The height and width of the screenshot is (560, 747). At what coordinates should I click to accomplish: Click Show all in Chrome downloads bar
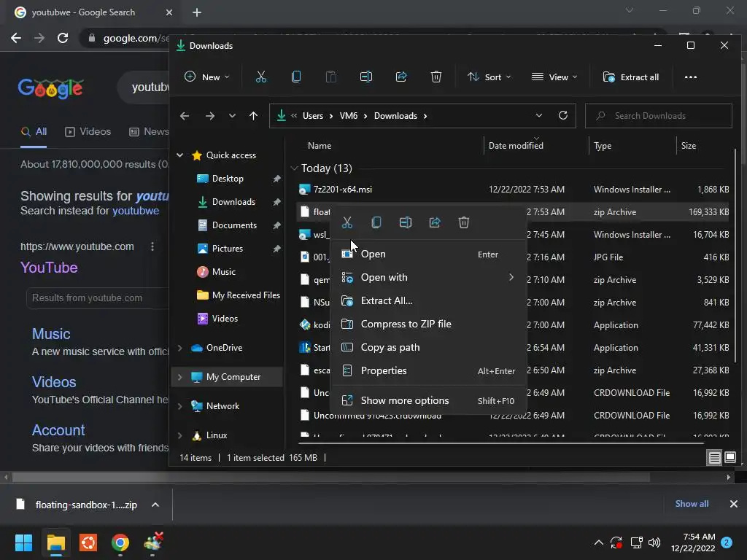692,503
